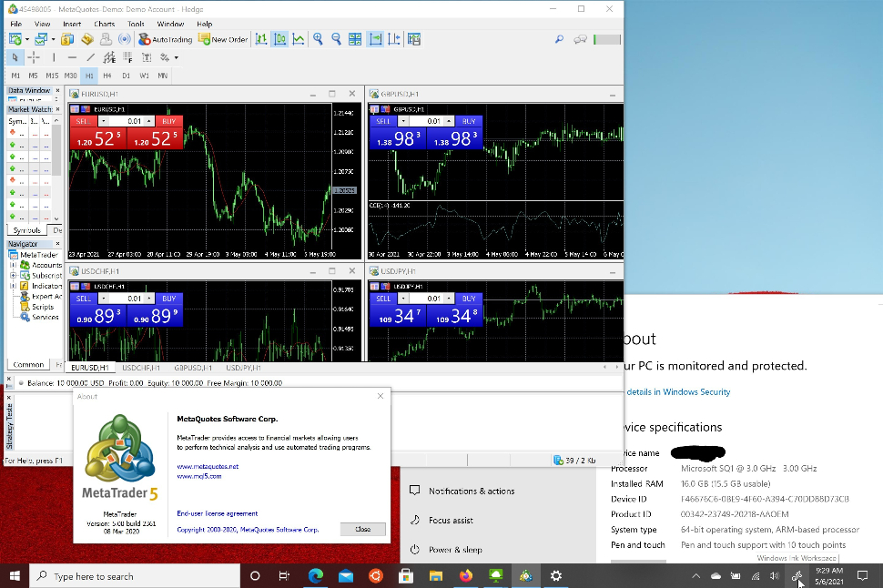The image size is (883, 588).
Task: Click the search magnifier icon in toolbar
Action: click(x=559, y=39)
